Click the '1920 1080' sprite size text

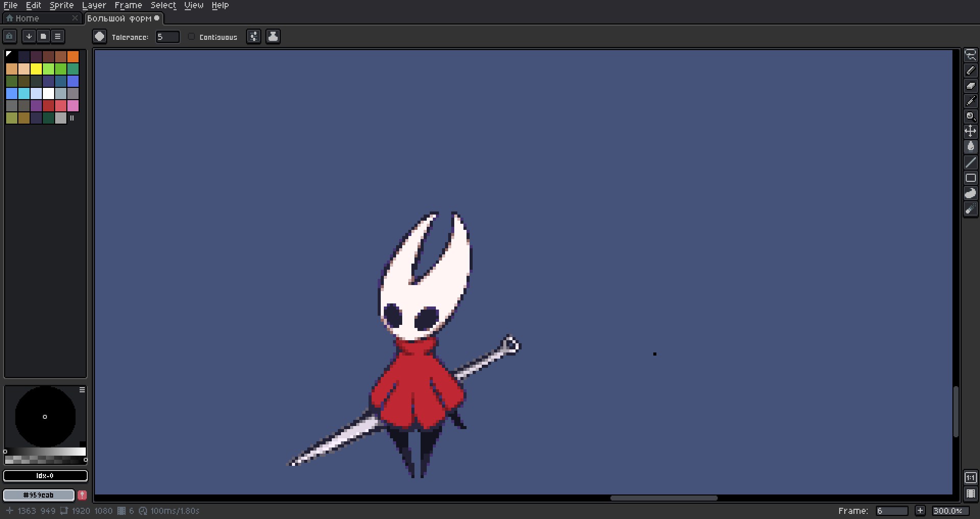click(x=92, y=511)
